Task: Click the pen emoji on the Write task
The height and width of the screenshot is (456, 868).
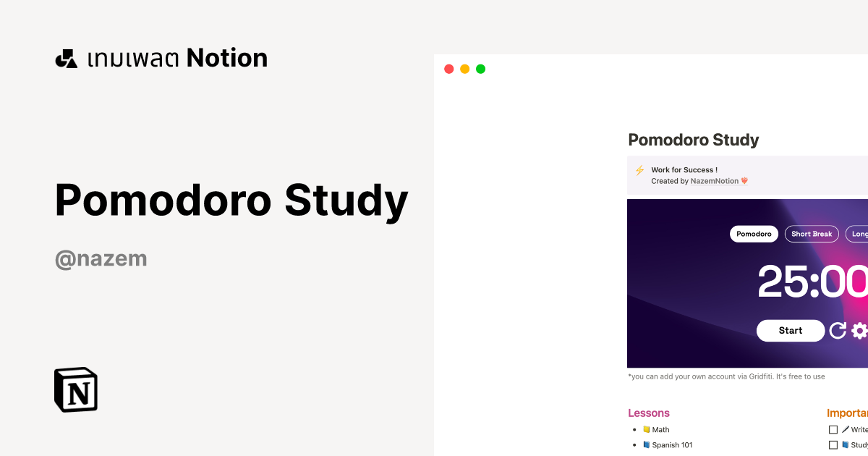Action: coord(846,429)
